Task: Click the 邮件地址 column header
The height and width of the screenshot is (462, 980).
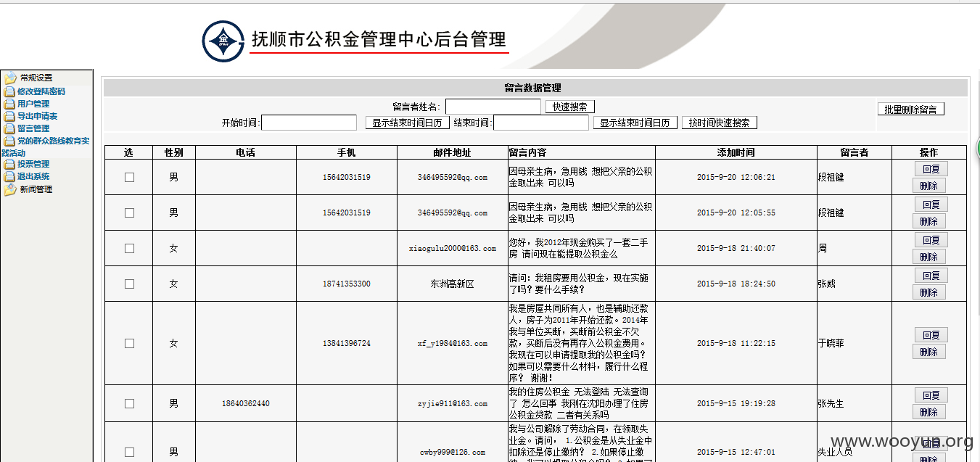Action: click(x=453, y=152)
